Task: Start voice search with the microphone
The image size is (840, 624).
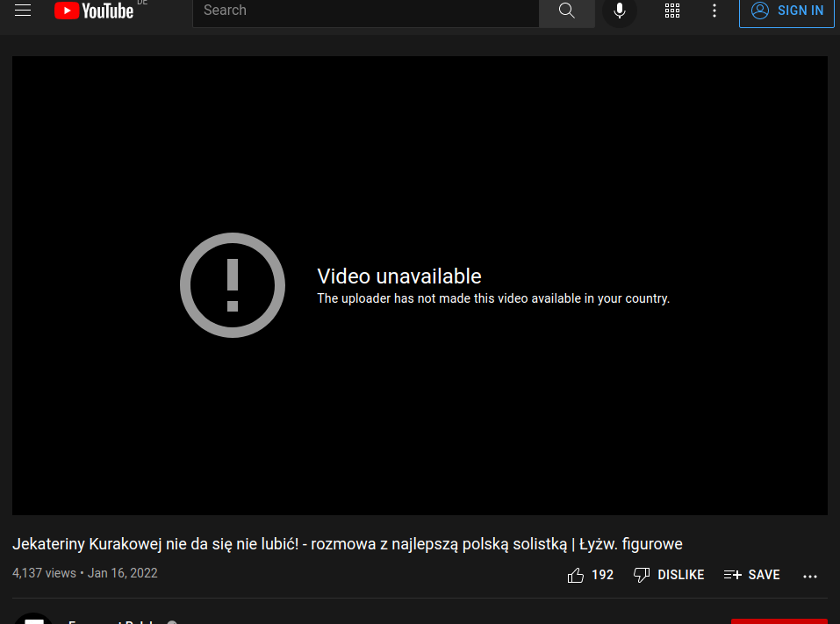Action: pyautogui.click(x=620, y=11)
